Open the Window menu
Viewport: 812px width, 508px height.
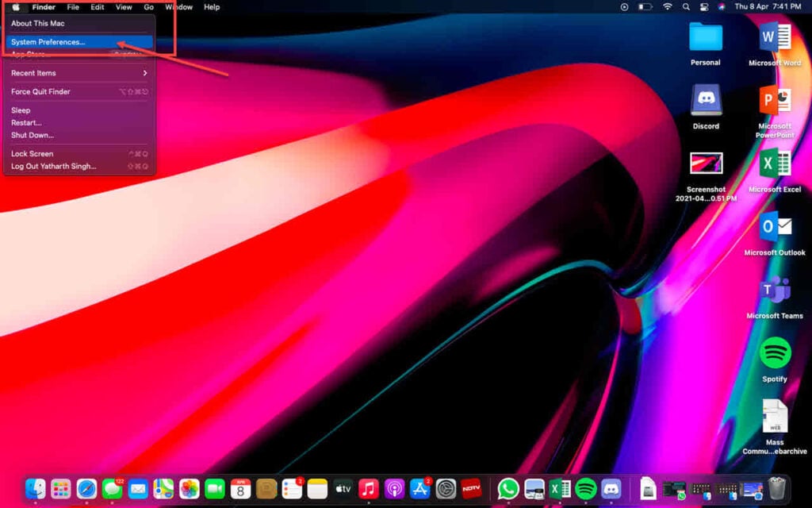178,7
